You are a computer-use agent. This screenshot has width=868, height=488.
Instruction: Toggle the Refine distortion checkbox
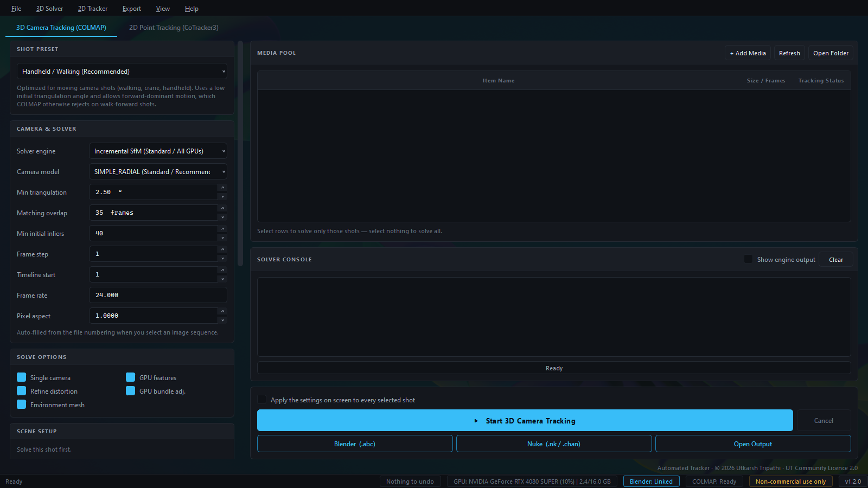[22, 391]
